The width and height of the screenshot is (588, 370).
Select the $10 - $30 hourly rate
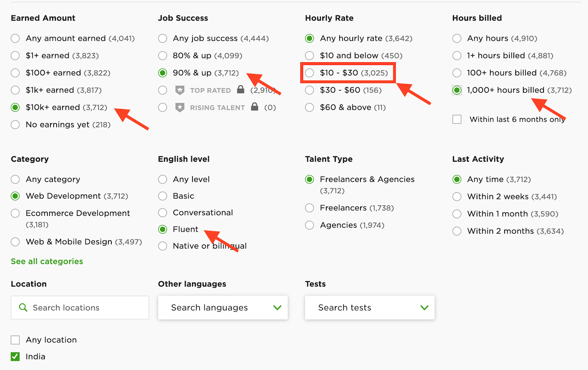pyautogui.click(x=310, y=73)
